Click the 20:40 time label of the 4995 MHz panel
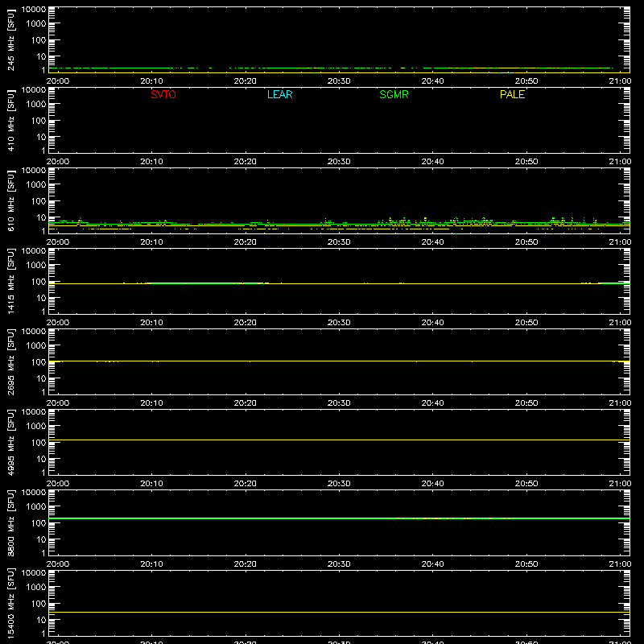This screenshot has width=644, height=644. (x=432, y=484)
